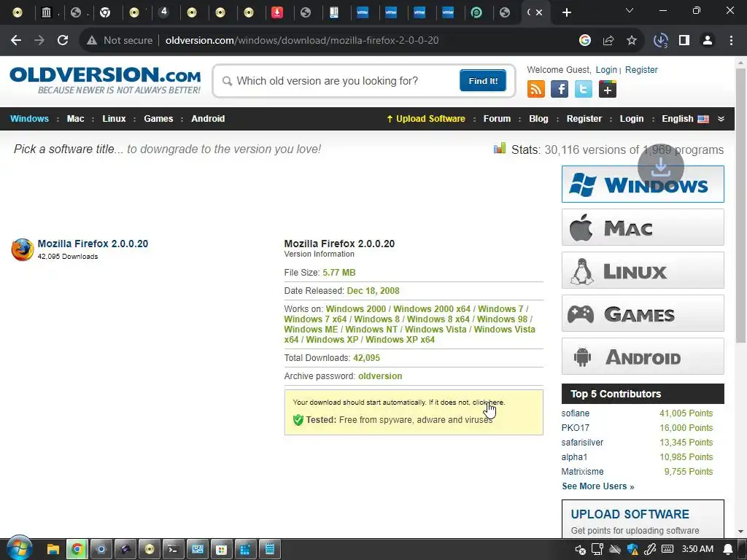Click the large Games platform button
Viewport: 747px width, 560px height.
pos(643,314)
